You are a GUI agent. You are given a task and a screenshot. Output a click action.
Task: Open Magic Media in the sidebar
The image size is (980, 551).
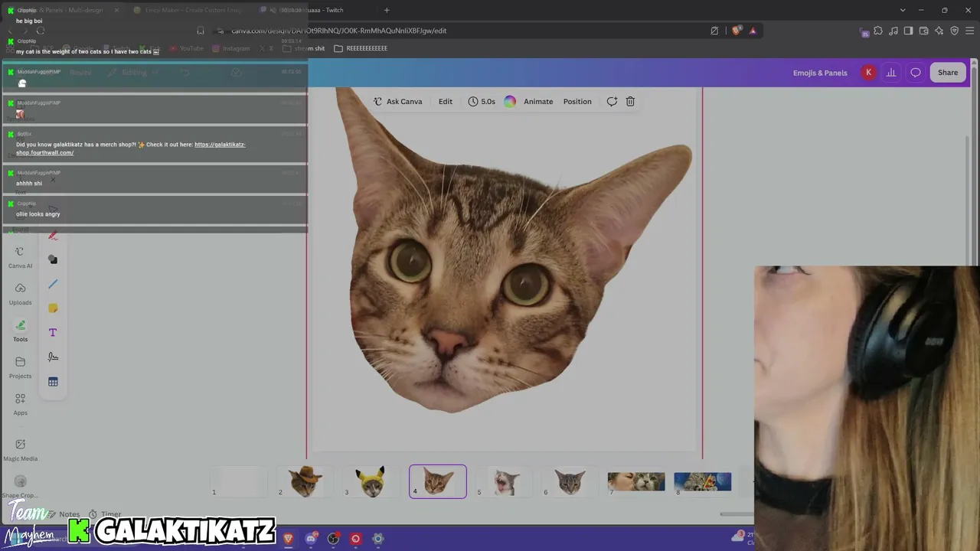click(20, 449)
